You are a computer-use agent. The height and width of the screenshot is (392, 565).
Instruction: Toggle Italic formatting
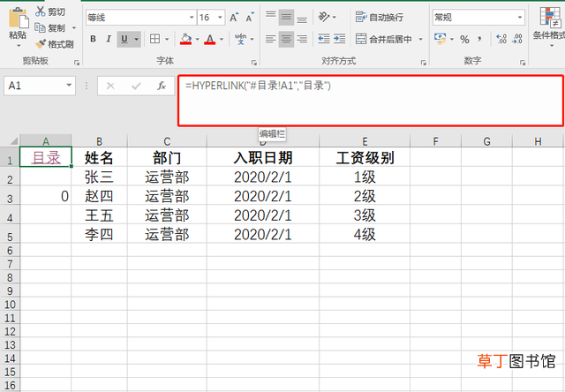(109, 39)
